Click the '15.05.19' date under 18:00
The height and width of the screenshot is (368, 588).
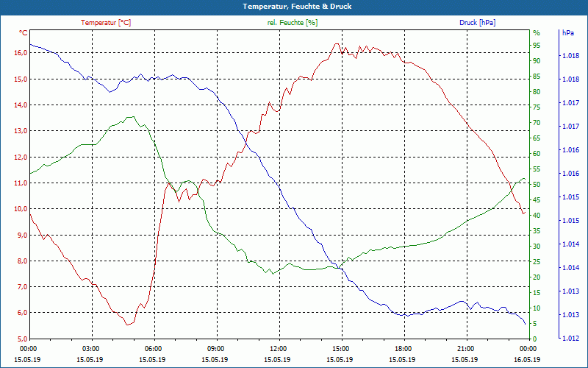tap(402, 359)
